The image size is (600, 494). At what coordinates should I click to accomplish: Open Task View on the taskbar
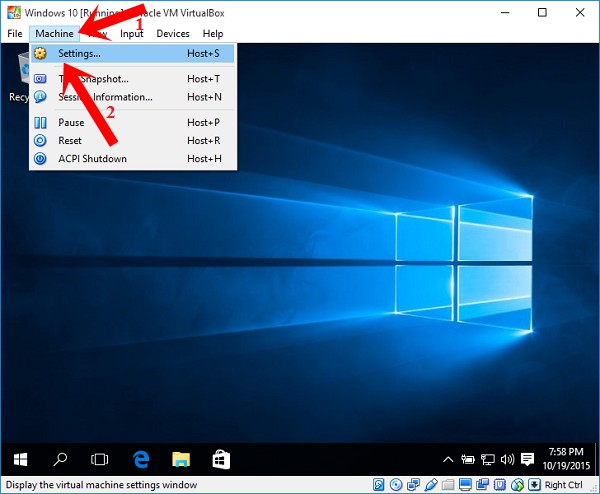[x=99, y=459]
